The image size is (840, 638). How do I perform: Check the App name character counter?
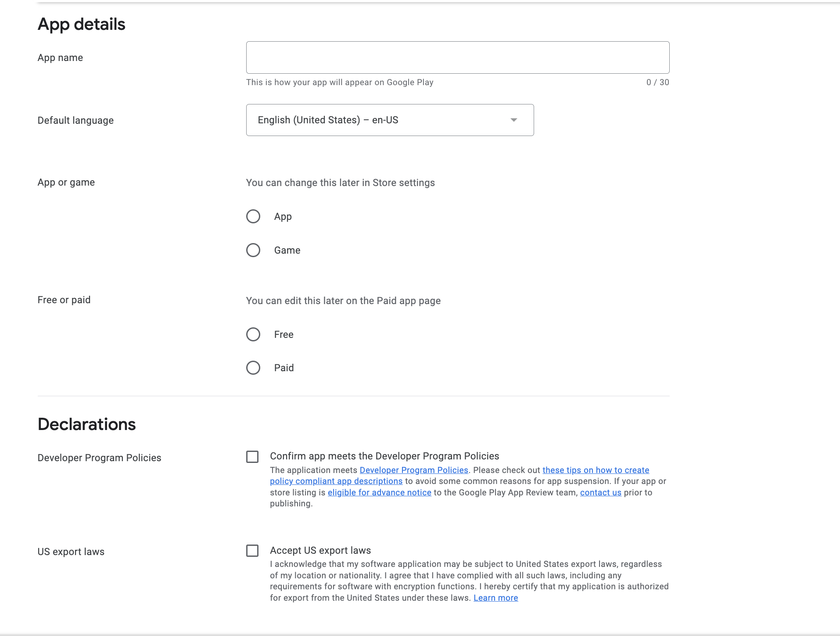coord(657,82)
